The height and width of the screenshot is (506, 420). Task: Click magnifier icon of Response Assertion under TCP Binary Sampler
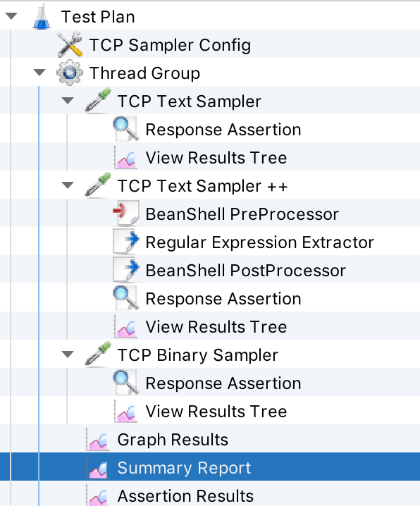click(126, 383)
